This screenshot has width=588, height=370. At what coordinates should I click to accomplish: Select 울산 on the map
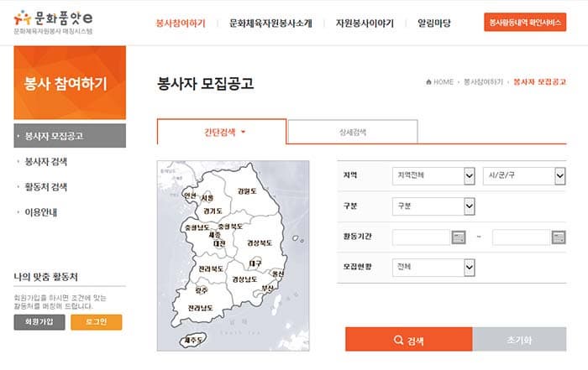tap(278, 274)
